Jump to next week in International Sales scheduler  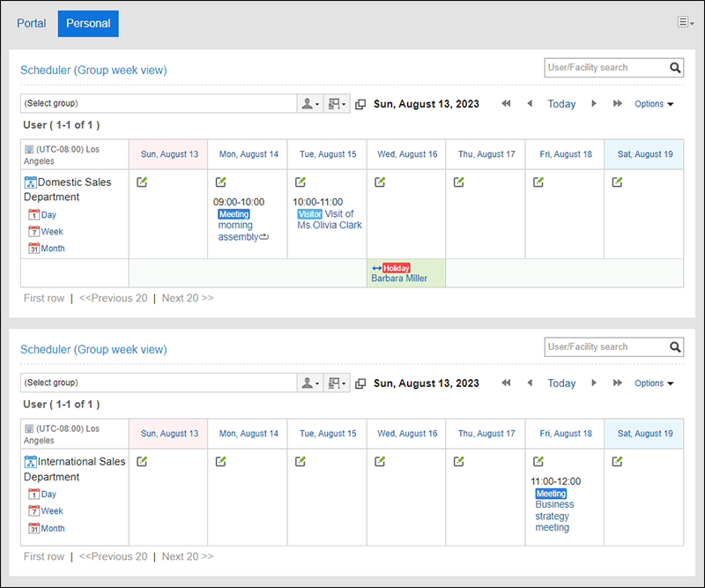[x=618, y=383]
